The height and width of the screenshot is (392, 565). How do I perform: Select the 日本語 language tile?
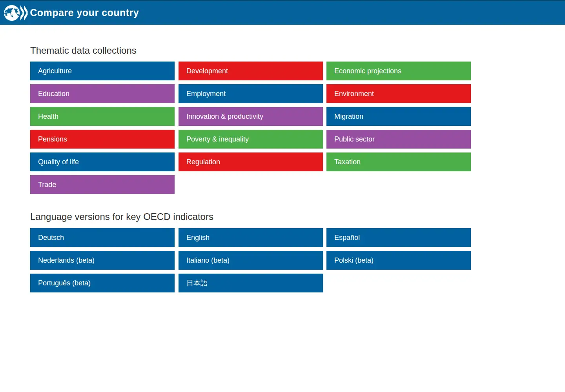[x=251, y=283]
